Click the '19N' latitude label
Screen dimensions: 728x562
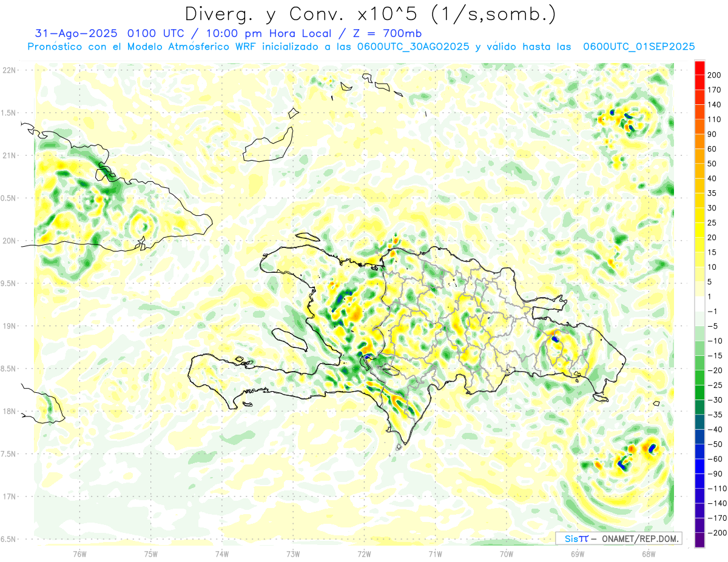(x=8, y=326)
